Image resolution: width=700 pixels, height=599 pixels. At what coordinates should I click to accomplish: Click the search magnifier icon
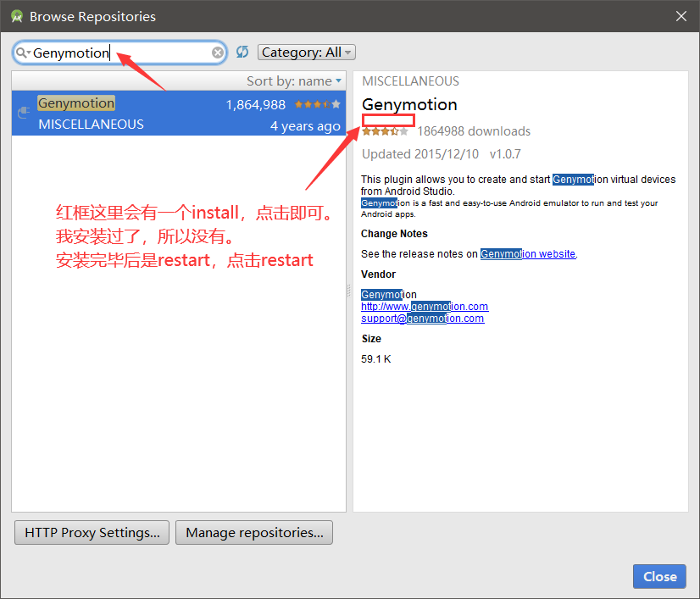click(21, 53)
